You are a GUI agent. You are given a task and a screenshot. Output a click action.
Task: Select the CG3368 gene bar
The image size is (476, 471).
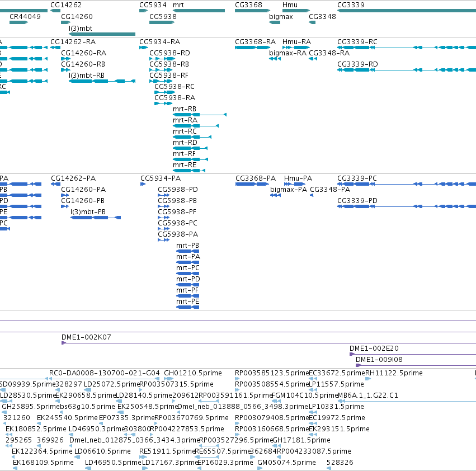point(253,11)
